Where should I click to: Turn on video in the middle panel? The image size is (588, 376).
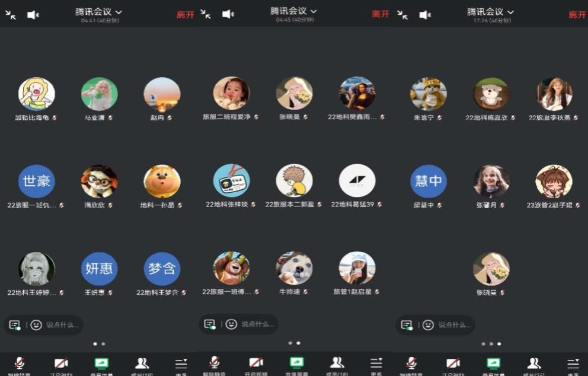pos(255,363)
